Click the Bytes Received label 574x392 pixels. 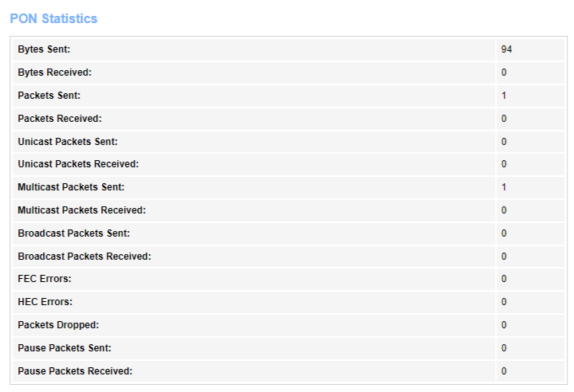tap(54, 73)
